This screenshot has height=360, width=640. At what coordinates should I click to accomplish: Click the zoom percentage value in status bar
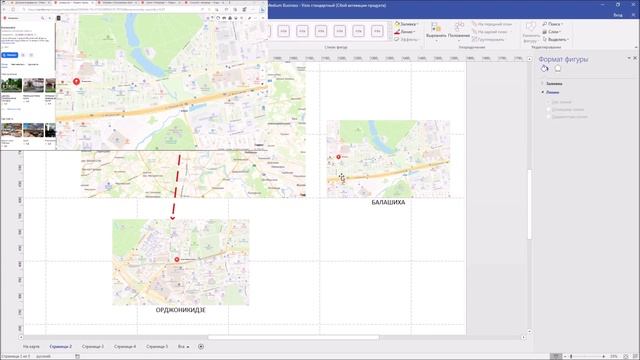click(x=613, y=356)
